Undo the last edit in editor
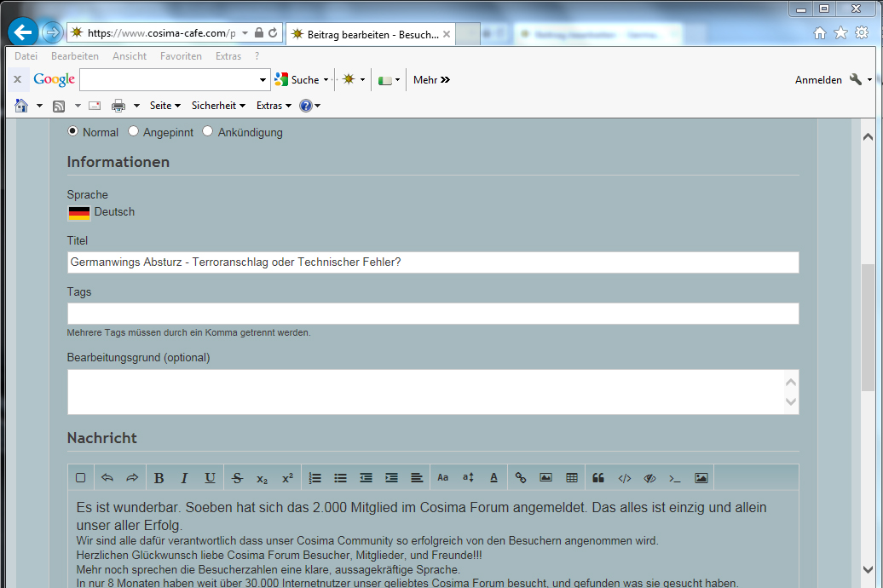 pyautogui.click(x=107, y=478)
